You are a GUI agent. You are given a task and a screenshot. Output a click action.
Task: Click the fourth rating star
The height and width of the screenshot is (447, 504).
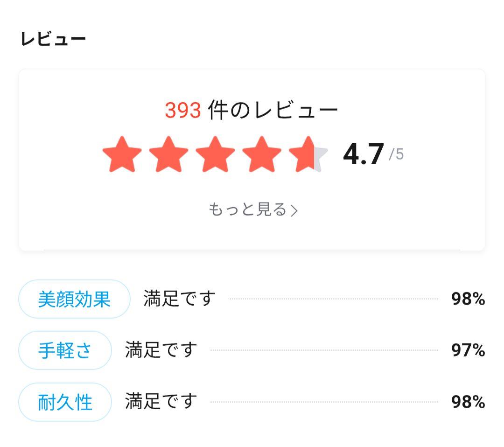click(262, 154)
